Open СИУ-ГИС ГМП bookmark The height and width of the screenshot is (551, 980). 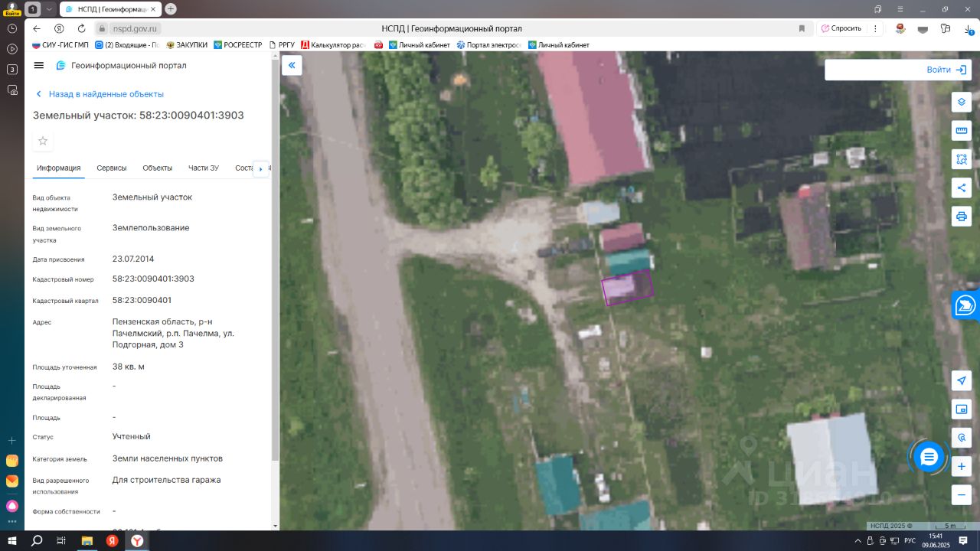pyautogui.click(x=60, y=45)
